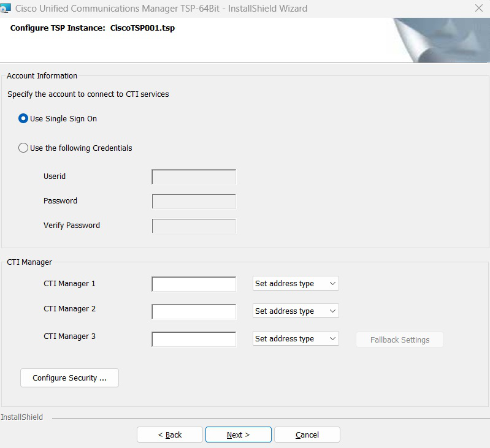Click the CTI Manager 1 label
The width and height of the screenshot is (490, 448).
pyautogui.click(x=69, y=284)
